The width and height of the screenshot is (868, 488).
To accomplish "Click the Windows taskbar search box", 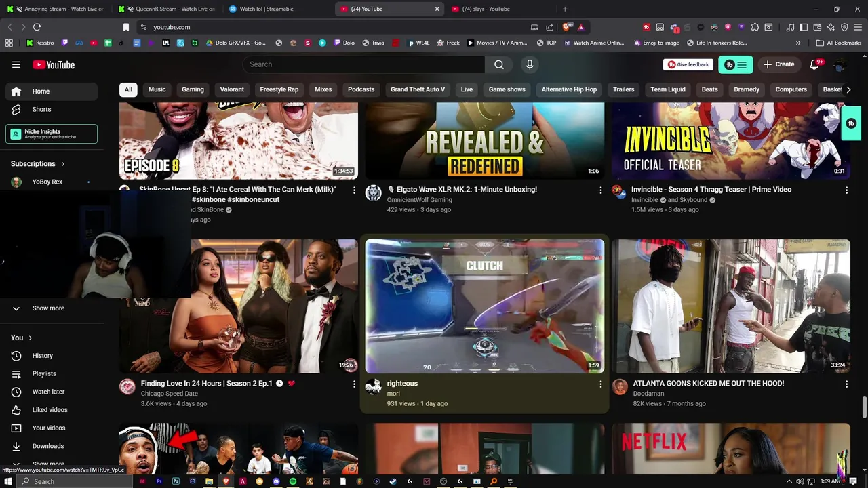I will point(75,481).
